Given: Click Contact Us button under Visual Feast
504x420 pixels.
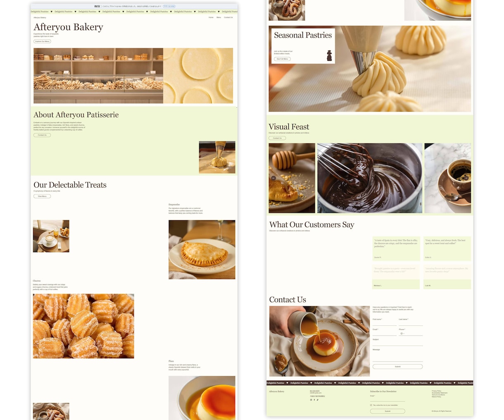Looking at the screenshot, I should pos(277,138).
